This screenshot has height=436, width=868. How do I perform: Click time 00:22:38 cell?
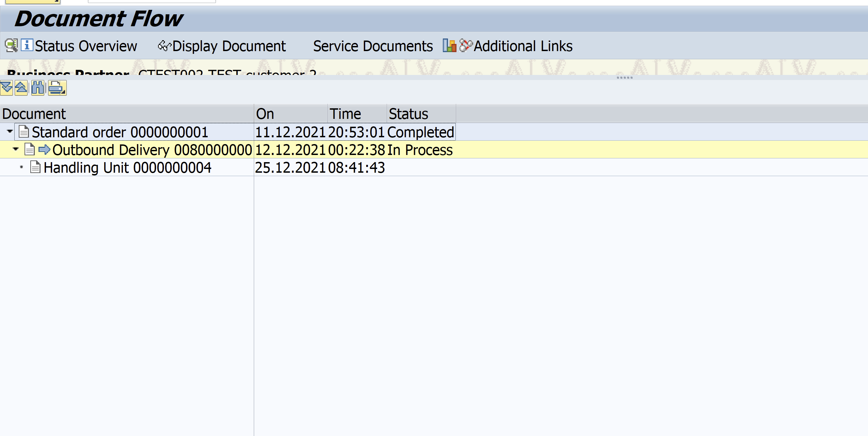(357, 150)
